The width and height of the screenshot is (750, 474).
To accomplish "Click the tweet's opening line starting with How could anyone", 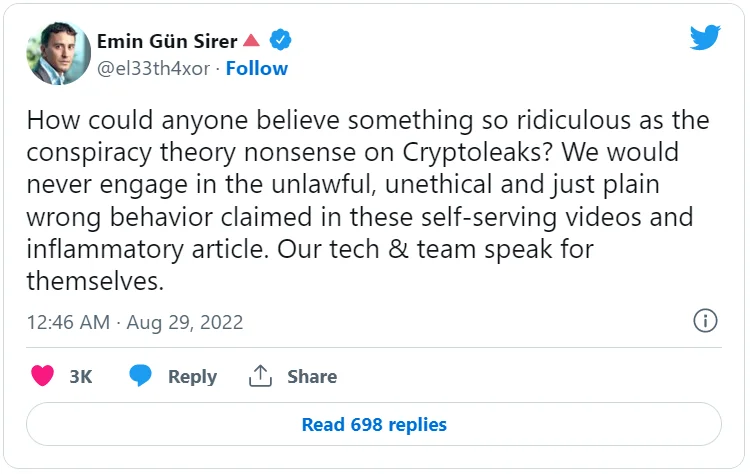I will pyautogui.click(x=366, y=121).
